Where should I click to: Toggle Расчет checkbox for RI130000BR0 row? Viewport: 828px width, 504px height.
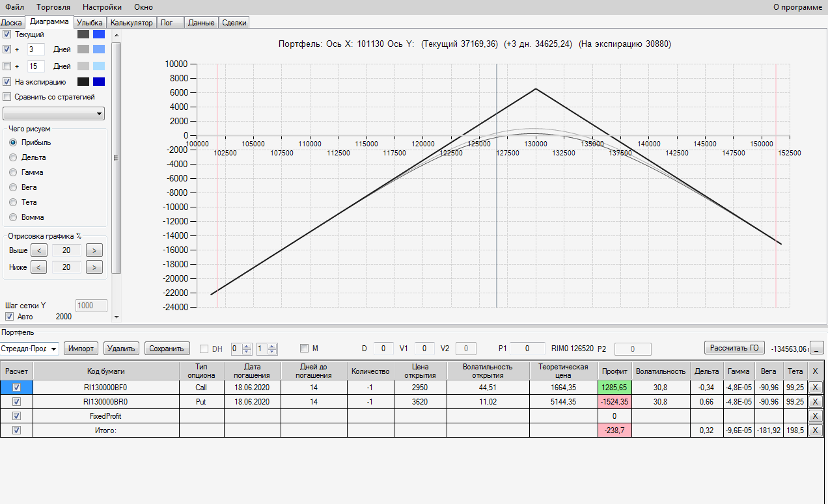[x=17, y=401]
